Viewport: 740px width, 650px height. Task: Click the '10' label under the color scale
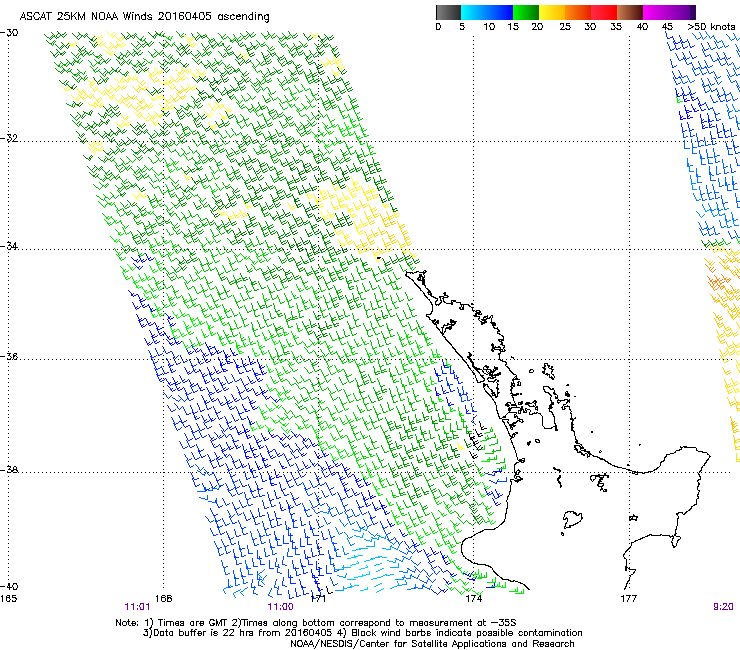[x=489, y=27]
